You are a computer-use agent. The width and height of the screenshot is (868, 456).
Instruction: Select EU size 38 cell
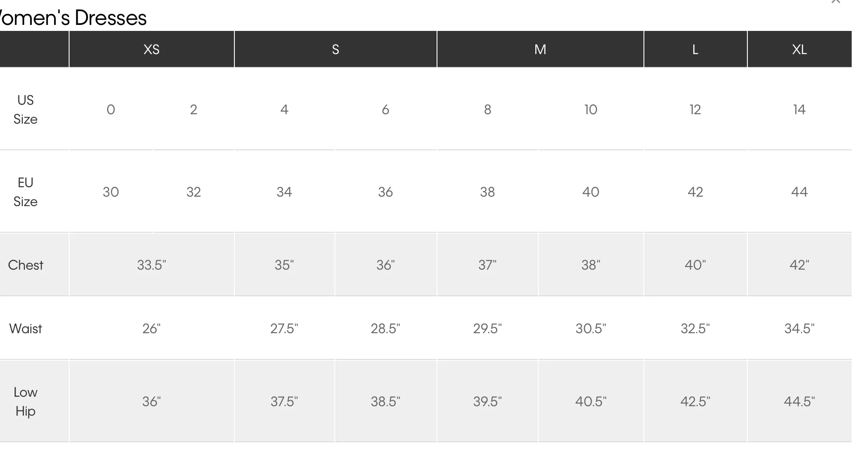488,192
